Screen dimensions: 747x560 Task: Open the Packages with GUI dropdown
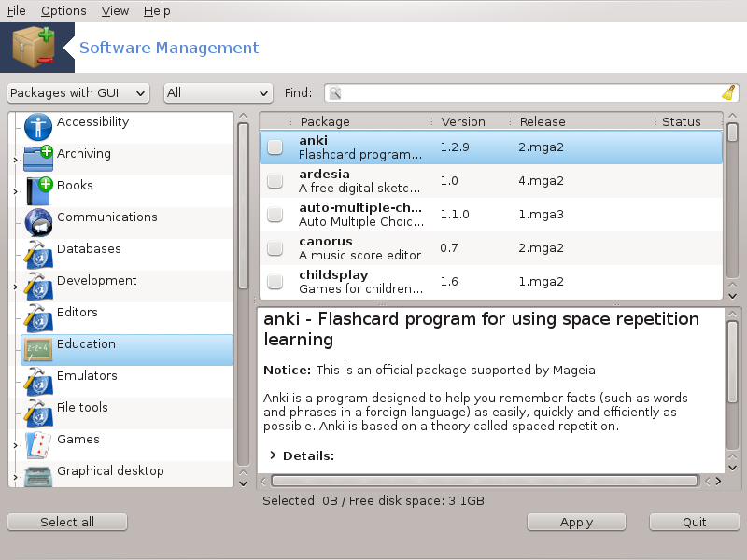pos(78,92)
